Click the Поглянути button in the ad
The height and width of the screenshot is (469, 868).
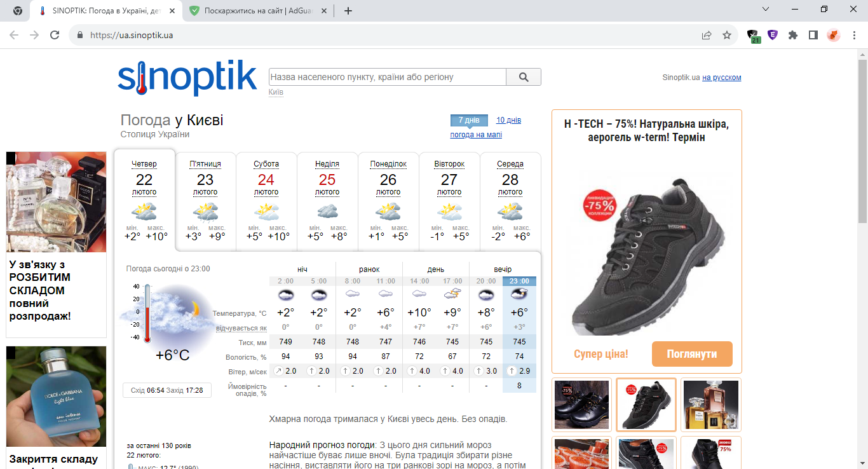692,353
